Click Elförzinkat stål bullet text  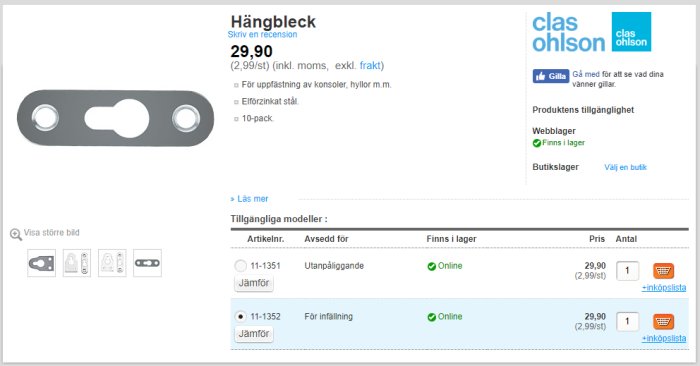270,101
